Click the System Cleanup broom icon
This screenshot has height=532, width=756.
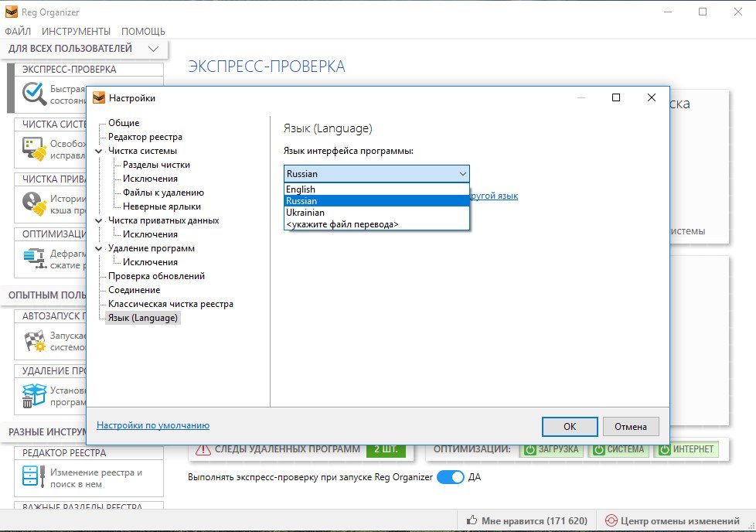(34, 148)
